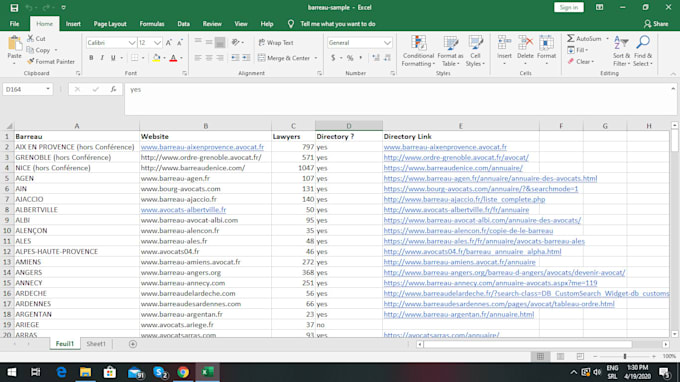Open Chrome from the taskbar
This screenshot has width=680, height=382.
pos(183,372)
